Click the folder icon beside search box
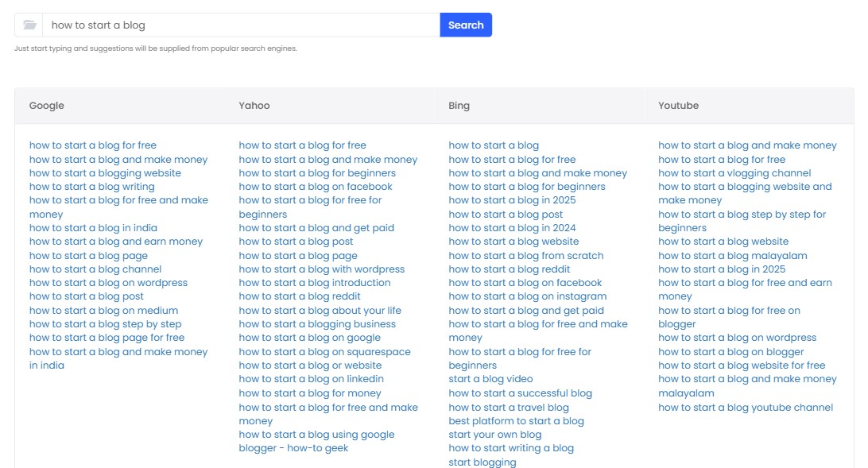Screen dimensions: 868x468 [x=29, y=25]
